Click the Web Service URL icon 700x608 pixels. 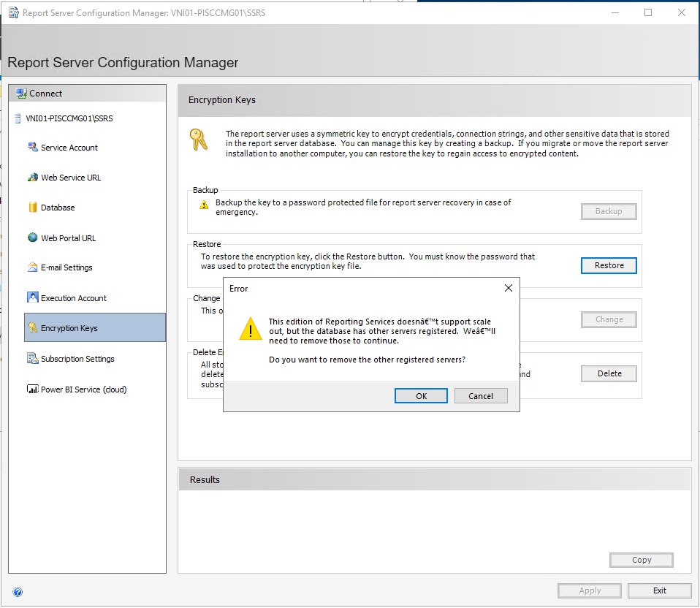33,178
